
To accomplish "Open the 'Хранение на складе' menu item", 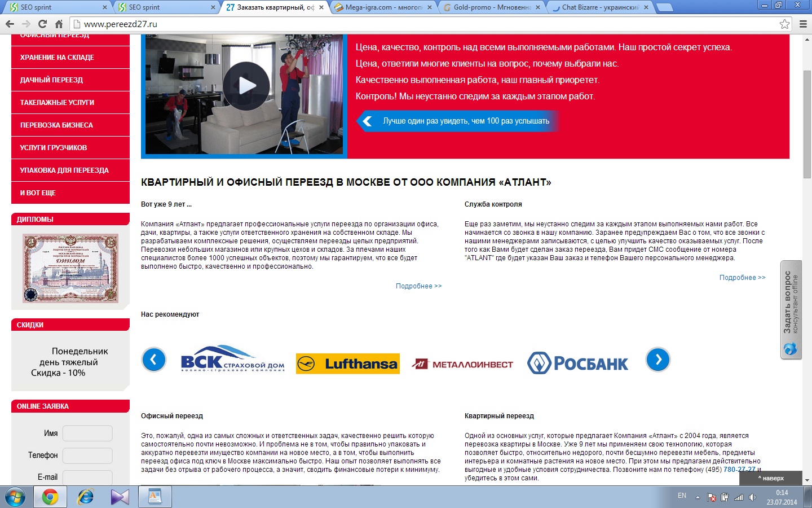I will 70,58.
